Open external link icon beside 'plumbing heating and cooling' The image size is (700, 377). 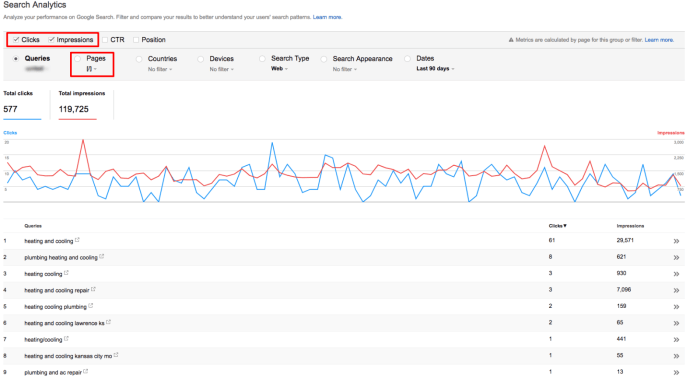tap(102, 256)
